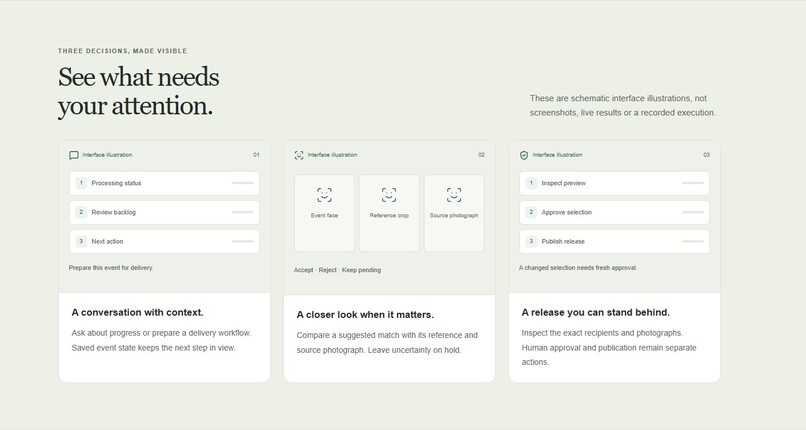Click the number 2 badge beside Approve selection
Viewport: 806px width, 430px height.
point(532,212)
